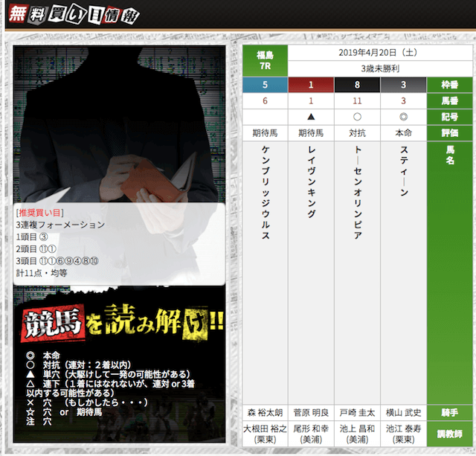Click the 馬番 row header
This screenshot has height=456, width=476.
coord(449,100)
